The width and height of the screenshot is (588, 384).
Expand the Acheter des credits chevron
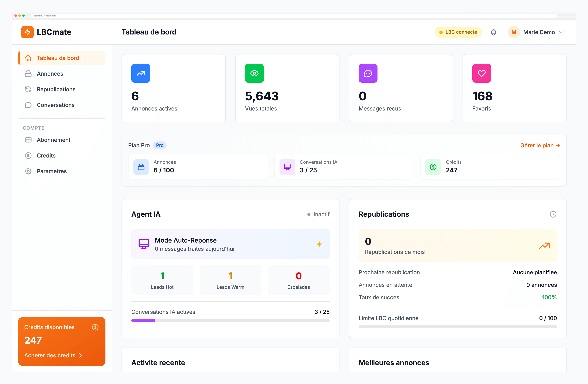point(80,355)
